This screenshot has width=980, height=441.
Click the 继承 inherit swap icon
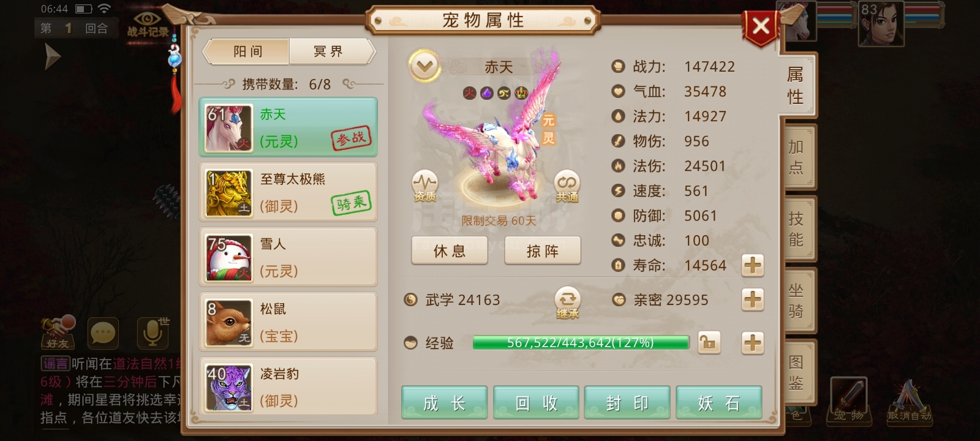(x=567, y=303)
